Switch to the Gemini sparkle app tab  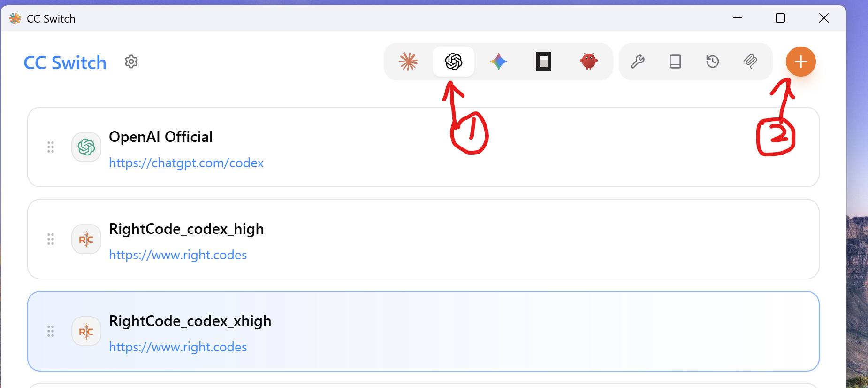[x=499, y=62]
